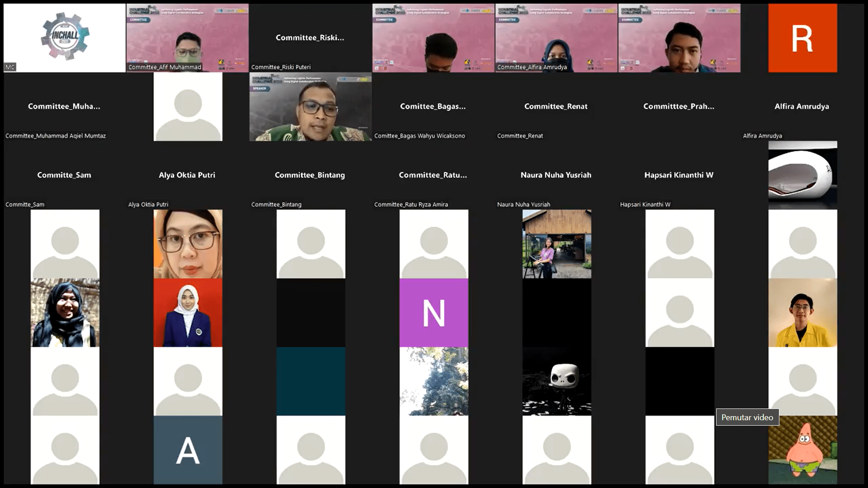Select the skeleton figure profile picture
This screenshot has width=868, height=488.
tap(557, 381)
